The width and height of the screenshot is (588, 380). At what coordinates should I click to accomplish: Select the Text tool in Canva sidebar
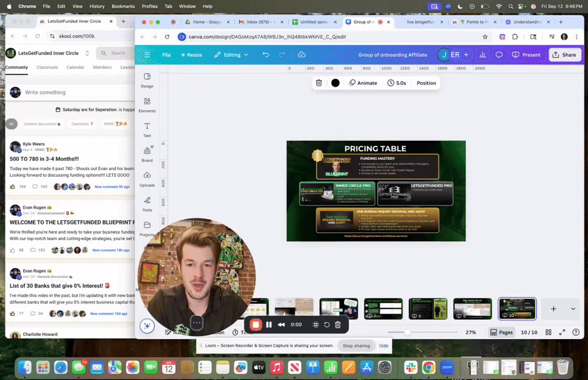(147, 130)
